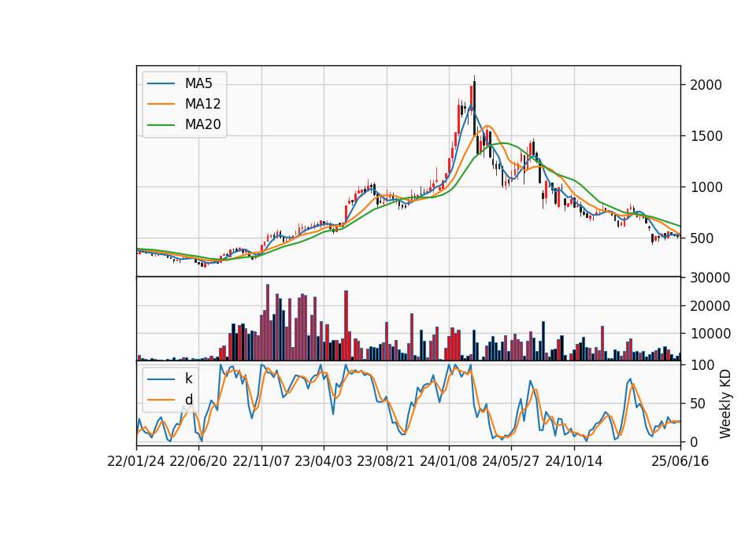The width and height of the screenshot is (756, 543).
Task: Click the 23/04/03 date tick label
Action: pos(324,461)
